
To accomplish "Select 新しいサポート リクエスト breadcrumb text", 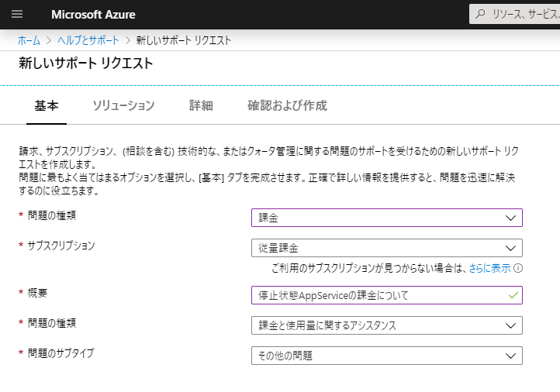I will 184,40.
